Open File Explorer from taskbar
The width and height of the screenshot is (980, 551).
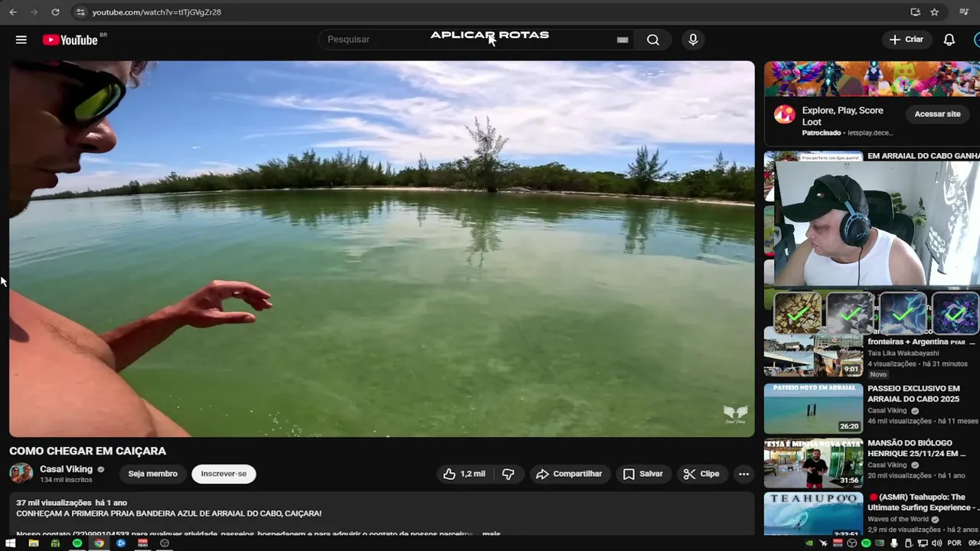click(33, 543)
